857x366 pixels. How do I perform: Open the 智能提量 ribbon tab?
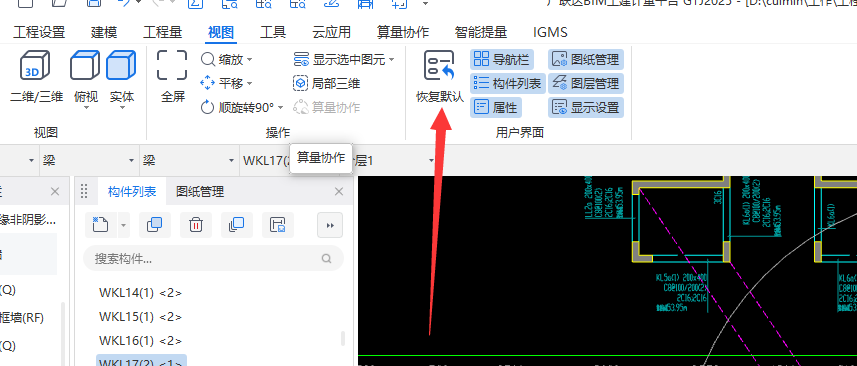(481, 32)
